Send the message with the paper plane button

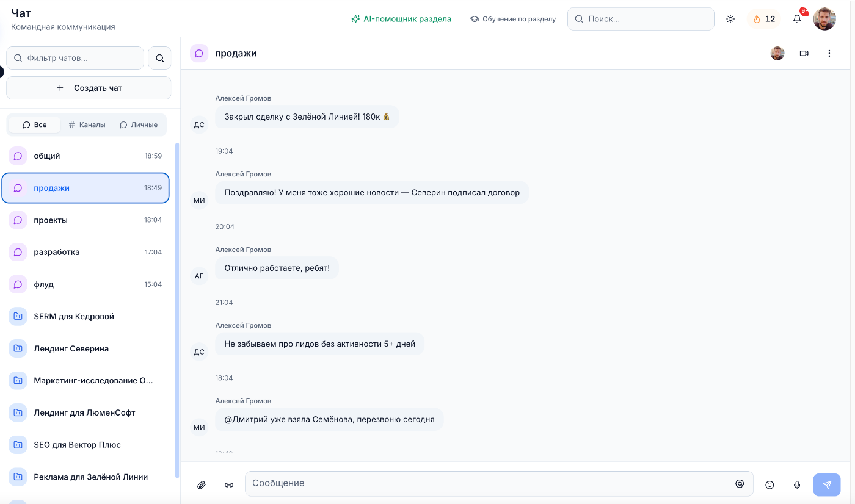(x=827, y=485)
